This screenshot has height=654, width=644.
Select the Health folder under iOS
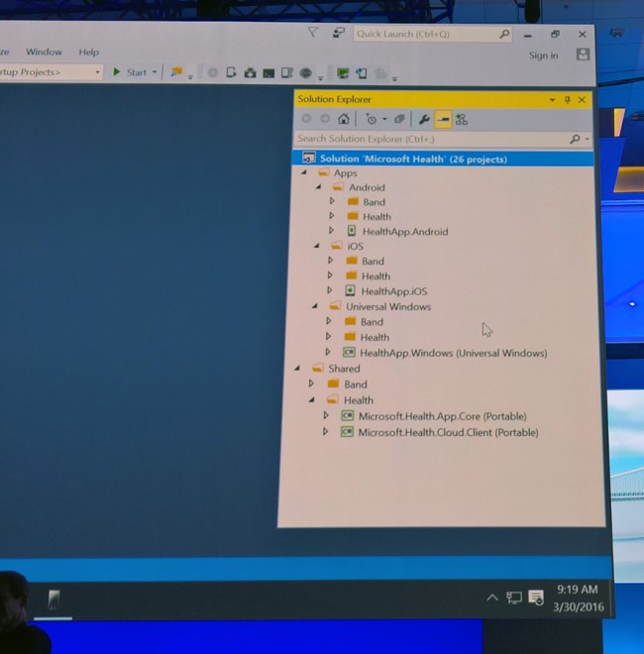pos(376,276)
